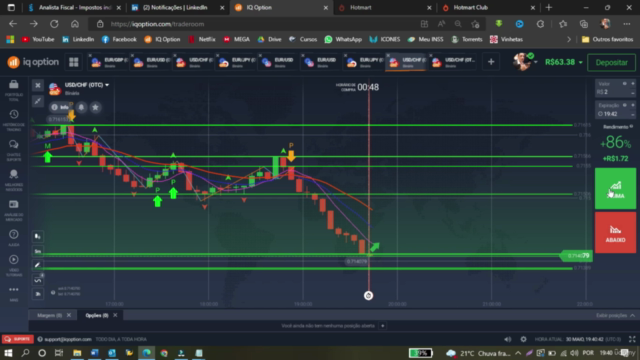This screenshot has height=360, width=640.
Task: Click the red Suporte chat button
Action: click(x=18, y=339)
